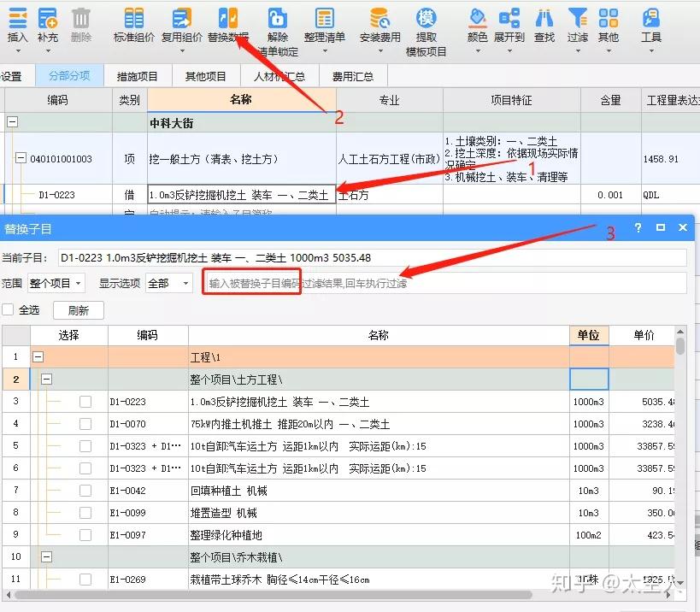Click the filter code input field
The image size is (700, 612).
pos(444,283)
